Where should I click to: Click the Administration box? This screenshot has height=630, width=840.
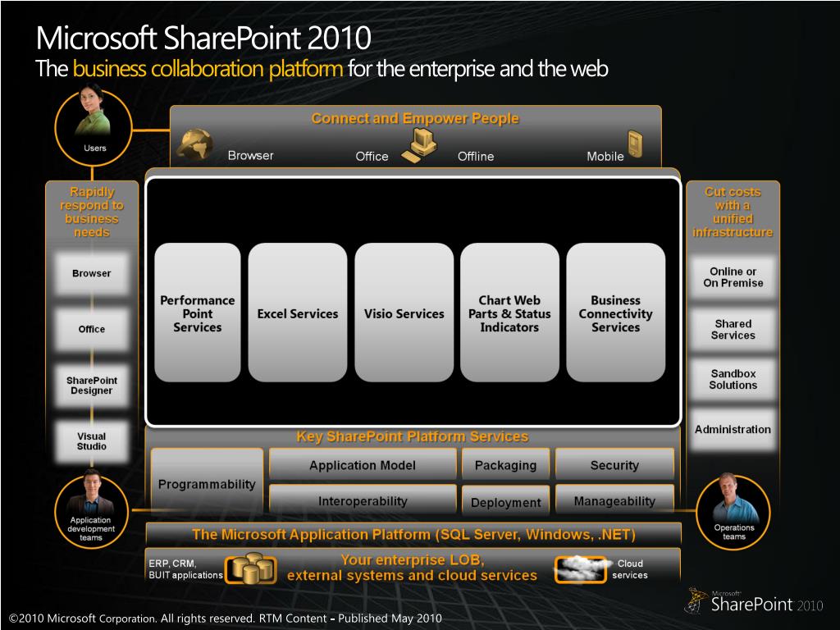pos(733,429)
